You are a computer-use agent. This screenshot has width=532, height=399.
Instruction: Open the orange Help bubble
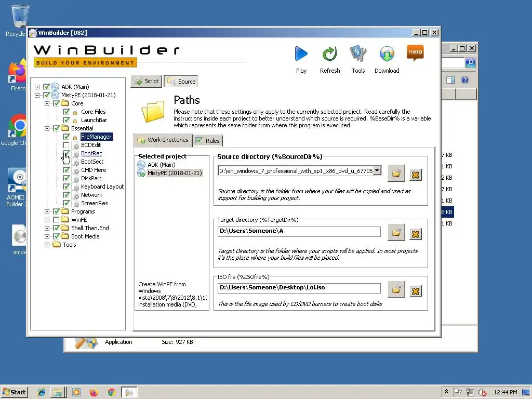pos(415,52)
